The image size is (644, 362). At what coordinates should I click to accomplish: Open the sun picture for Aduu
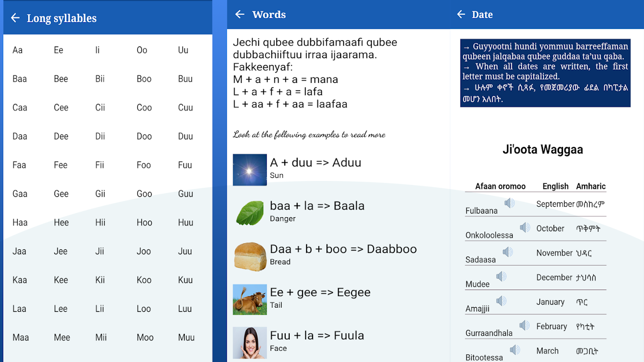(250, 170)
